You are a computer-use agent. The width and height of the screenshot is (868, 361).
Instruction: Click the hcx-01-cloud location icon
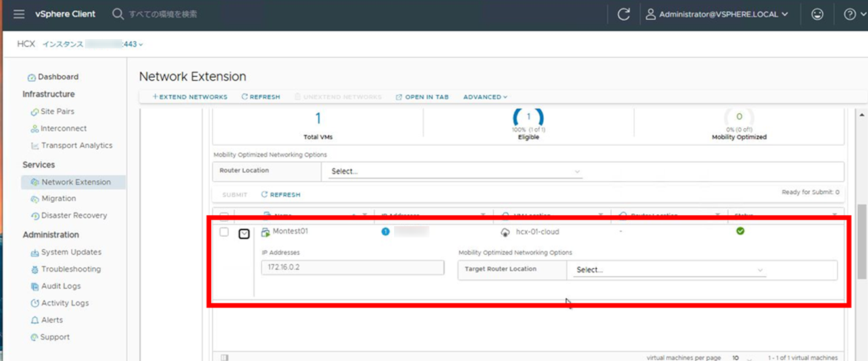point(505,232)
